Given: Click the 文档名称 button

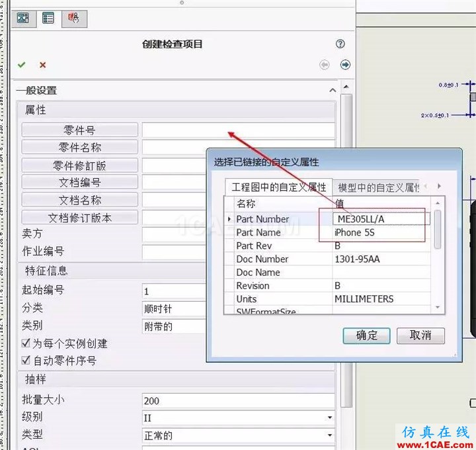Looking at the screenshot, I should point(80,200).
